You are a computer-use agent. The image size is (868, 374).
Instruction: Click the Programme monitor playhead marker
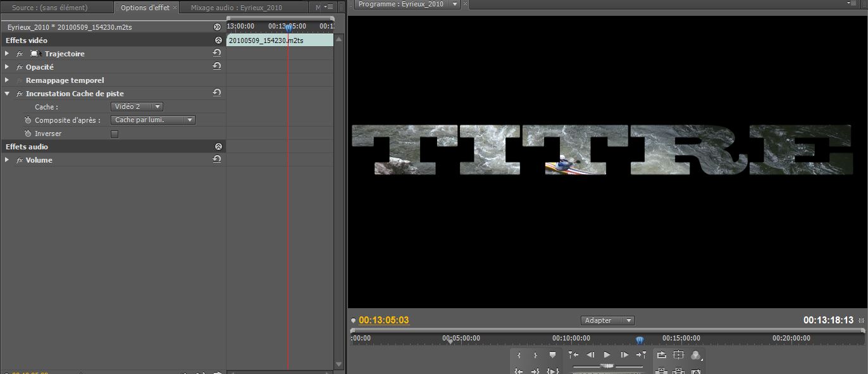[x=639, y=340]
